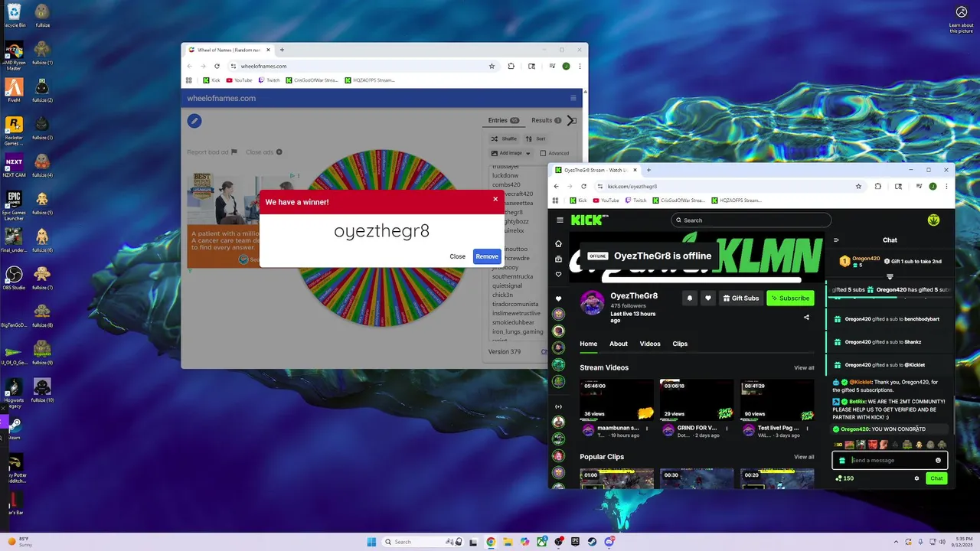Select entry 'quietsignal' in the list

(x=508, y=285)
